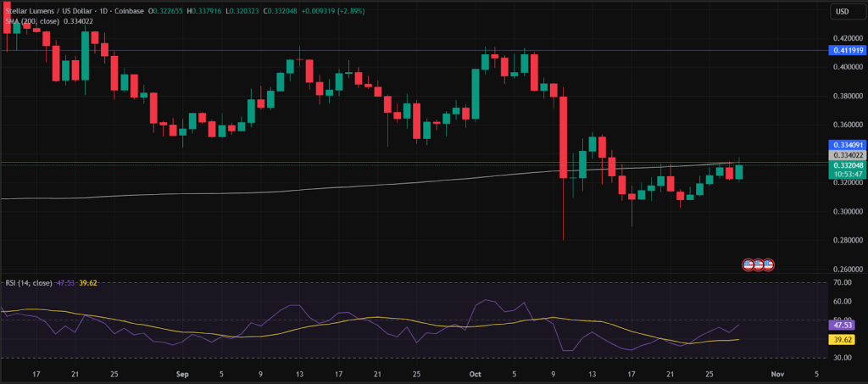Click the Sep label on time axis

click(x=181, y=372)
